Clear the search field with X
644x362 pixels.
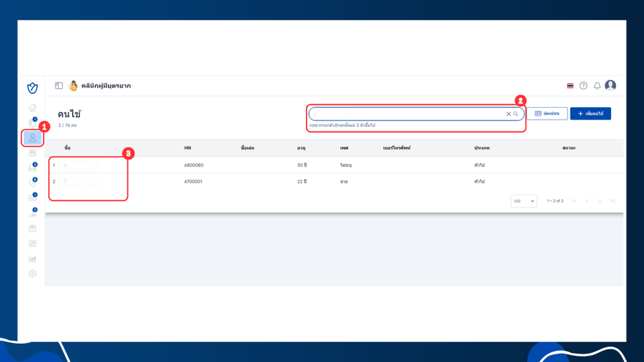pos(508,114)
